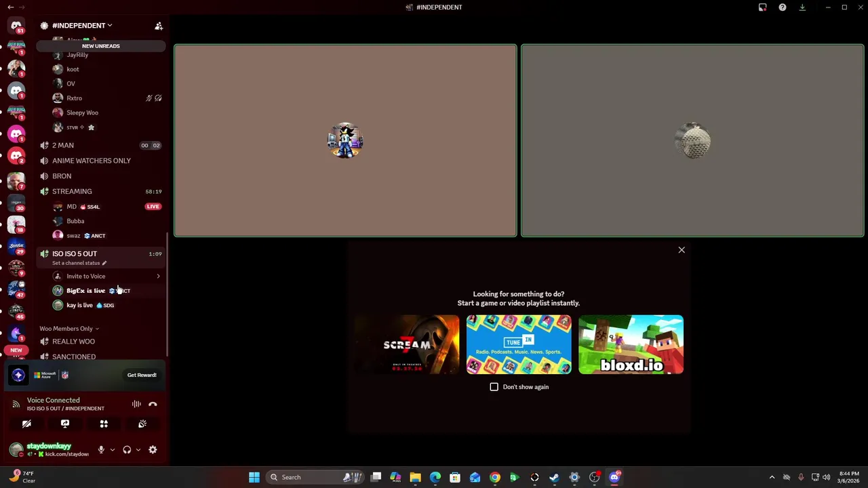Open ISO ISO 5 OUT voice channel
This screenshot has width=868, height=488.
click(x=75, y=253)
